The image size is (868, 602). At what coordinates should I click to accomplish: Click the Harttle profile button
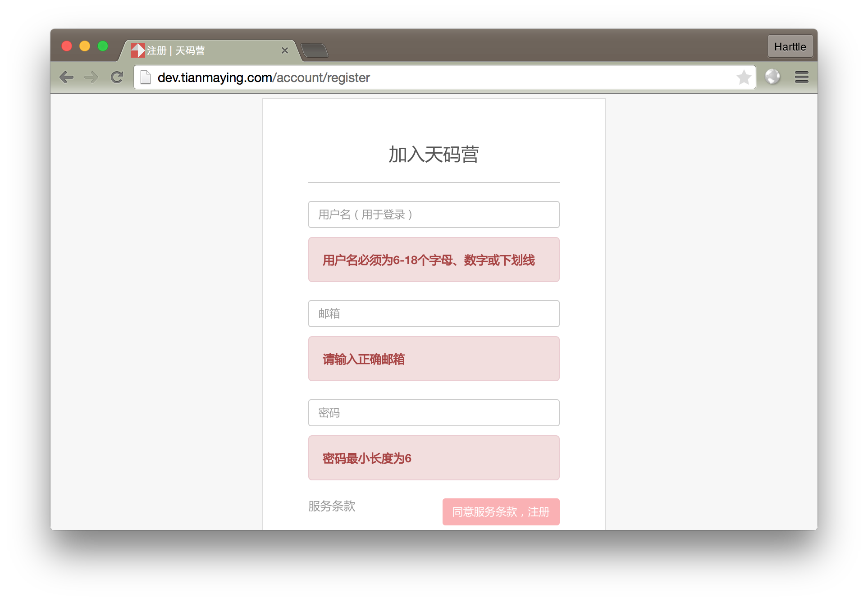[790, 46]
